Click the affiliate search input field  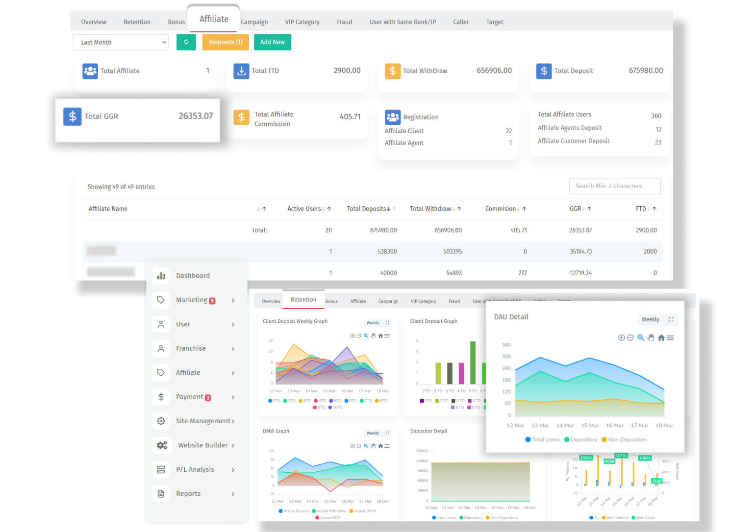point(614,186)
